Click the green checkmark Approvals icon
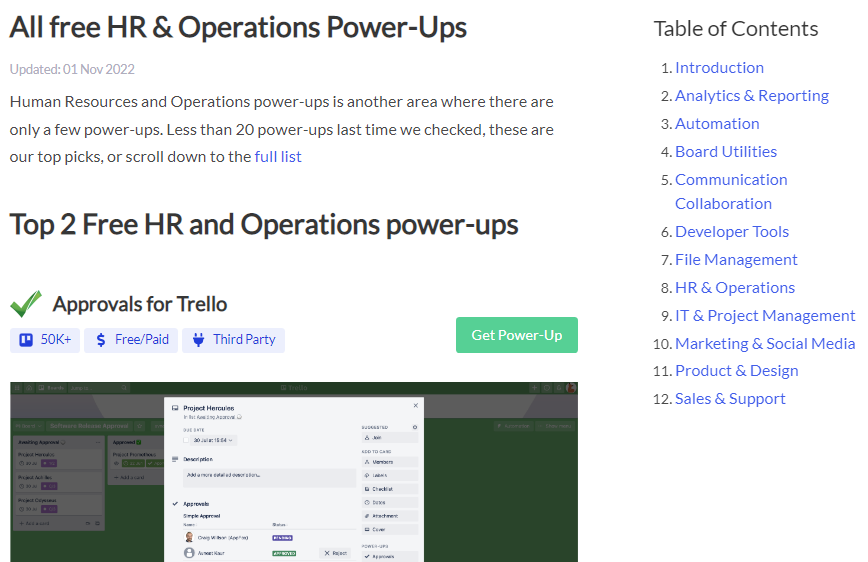This screenshot has width=868, height=562. [x=26, y=303]
